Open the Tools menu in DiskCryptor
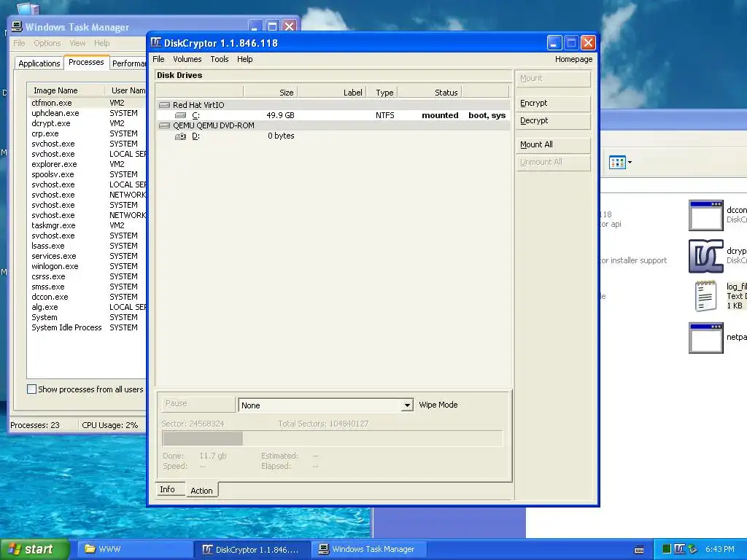Screen dimensions: 747x560 coord(220,59)
